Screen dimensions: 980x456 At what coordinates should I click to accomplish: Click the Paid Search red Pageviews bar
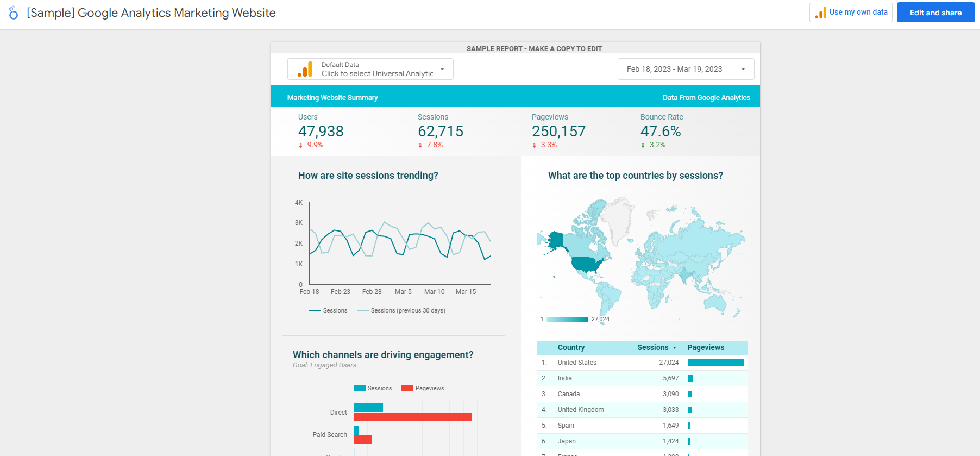pyautogui.click(x=363, y=440)
